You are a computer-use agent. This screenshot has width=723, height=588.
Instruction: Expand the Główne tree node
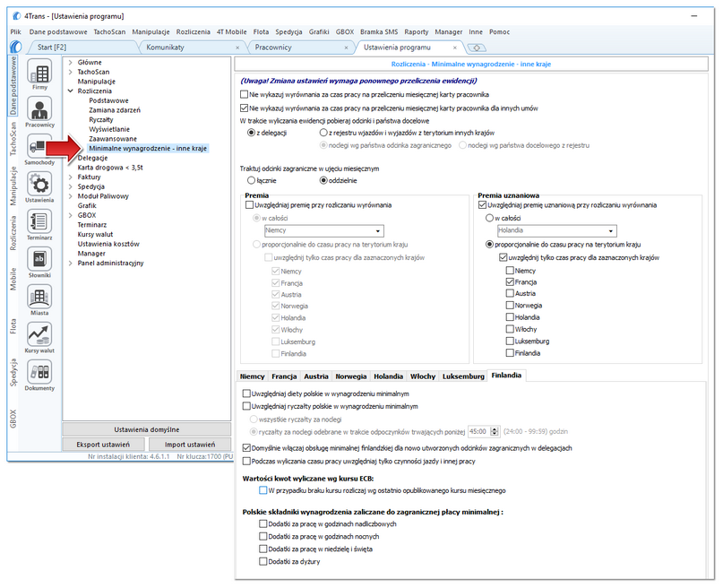click(x=70, y=62)
